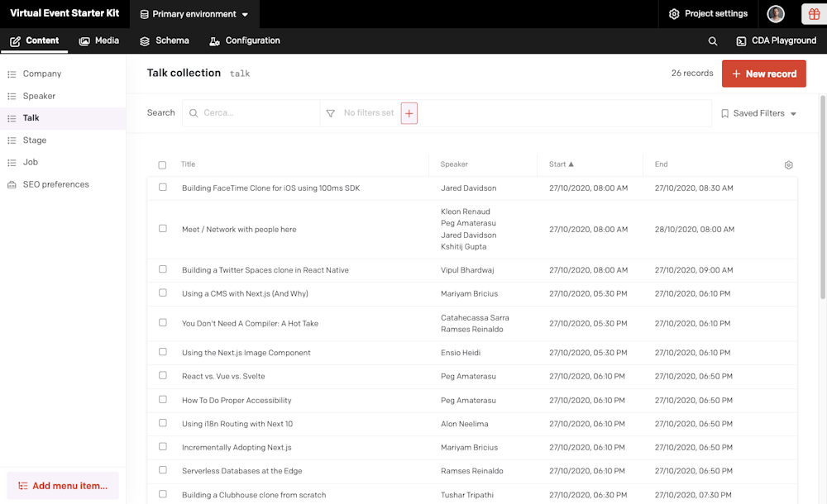Sort by the Title column header
The image size is (827, 504).
point(188,164)
